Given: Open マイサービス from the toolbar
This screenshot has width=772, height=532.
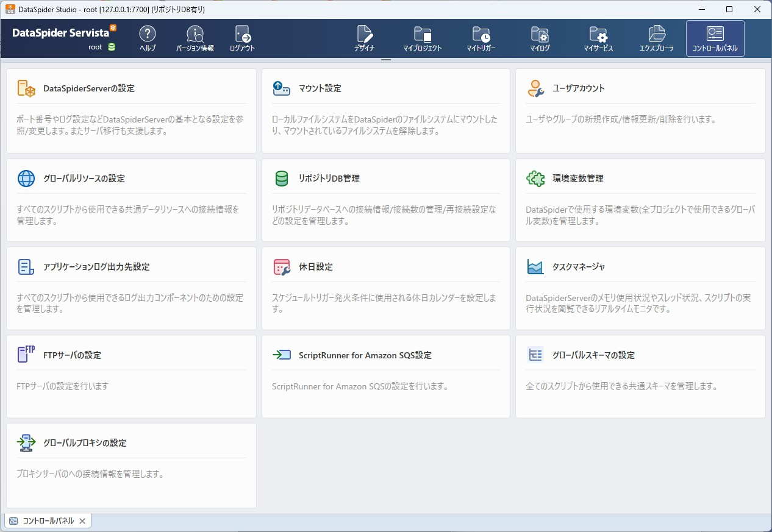Looking at the screenshot, I should (598, 38).
